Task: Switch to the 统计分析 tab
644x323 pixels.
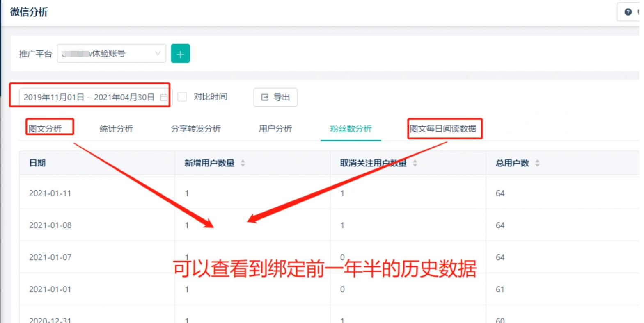Action: [x=116, y=129]
